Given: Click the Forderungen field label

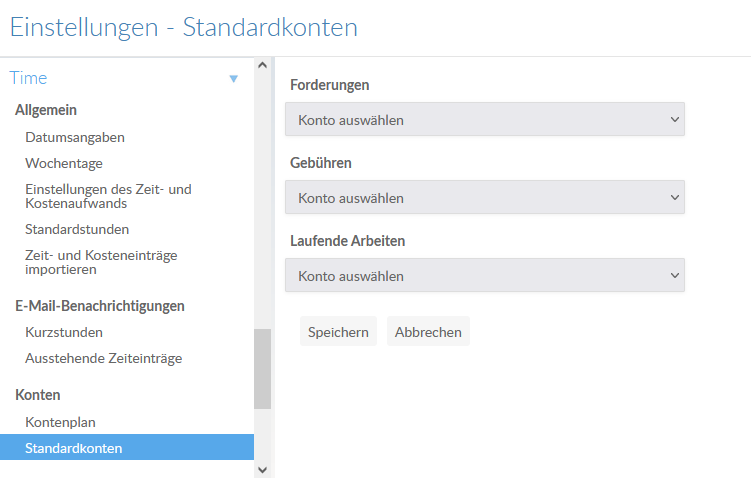Looking at the screenshot, I should [330, 85].
